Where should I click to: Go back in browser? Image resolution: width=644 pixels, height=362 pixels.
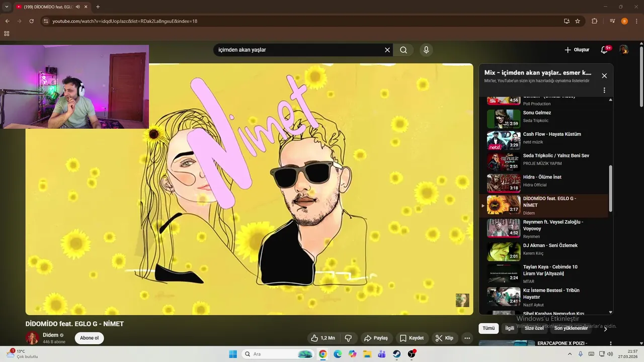pos(7,21)
